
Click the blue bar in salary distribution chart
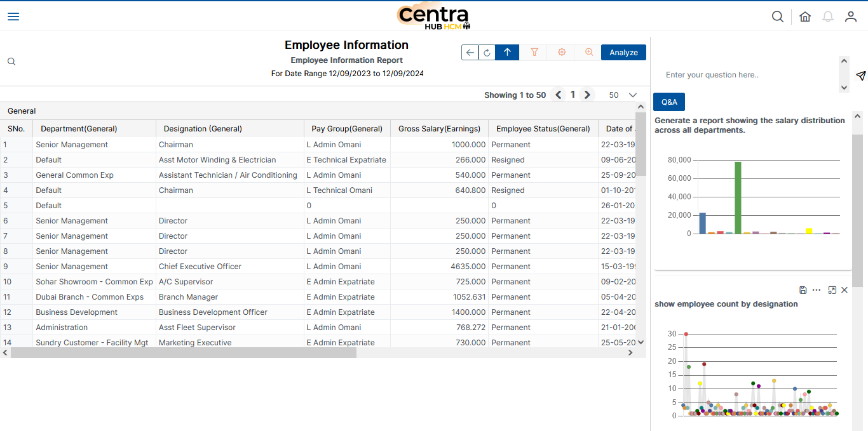(702, 223)
